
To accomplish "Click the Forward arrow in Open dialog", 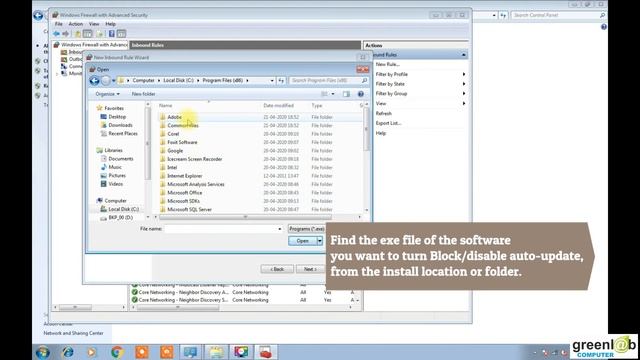I will tap(106, 81).
